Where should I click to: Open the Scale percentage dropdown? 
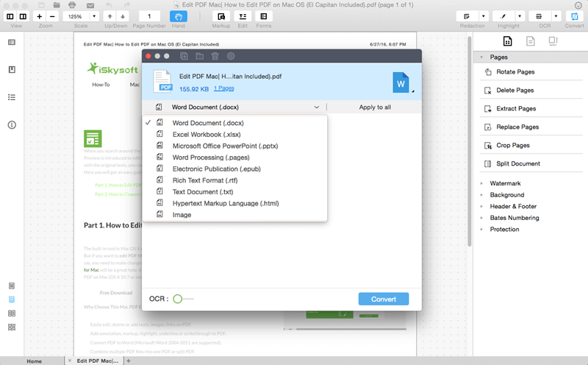pos(94,16)
